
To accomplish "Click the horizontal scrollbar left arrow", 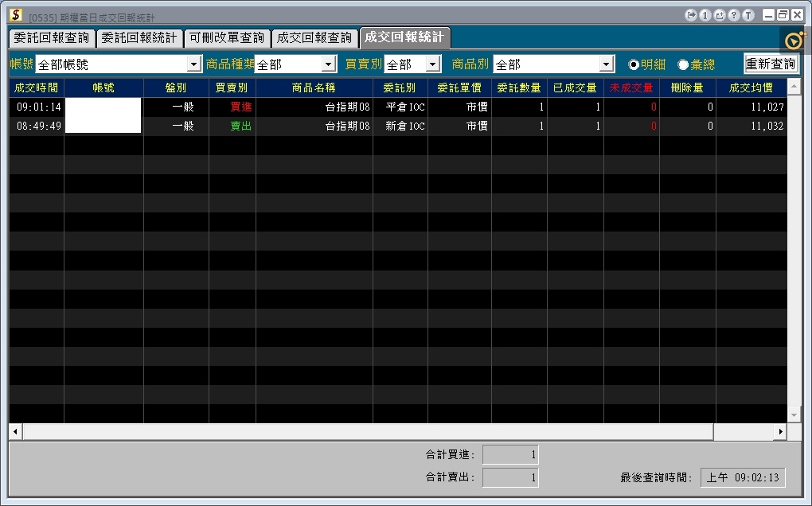I will (16, 431).
